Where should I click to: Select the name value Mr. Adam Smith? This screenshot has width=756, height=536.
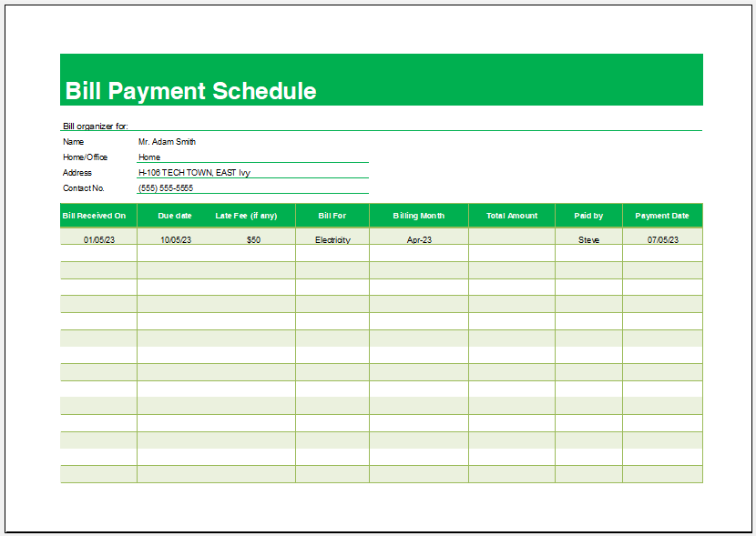[x=167, y=142]
